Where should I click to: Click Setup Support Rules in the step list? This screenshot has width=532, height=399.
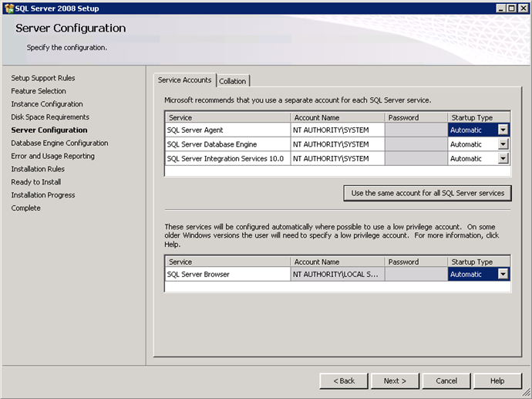[43, 78]
